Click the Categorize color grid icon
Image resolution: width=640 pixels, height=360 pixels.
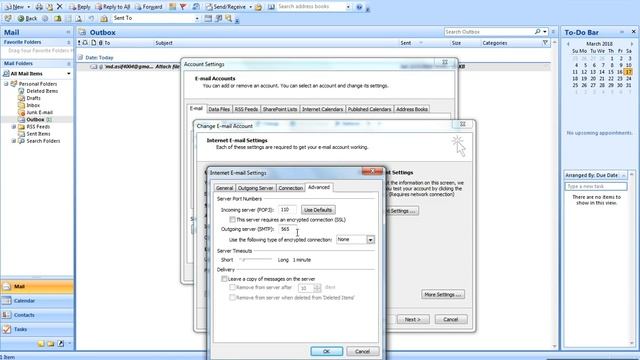click(173, 7)
